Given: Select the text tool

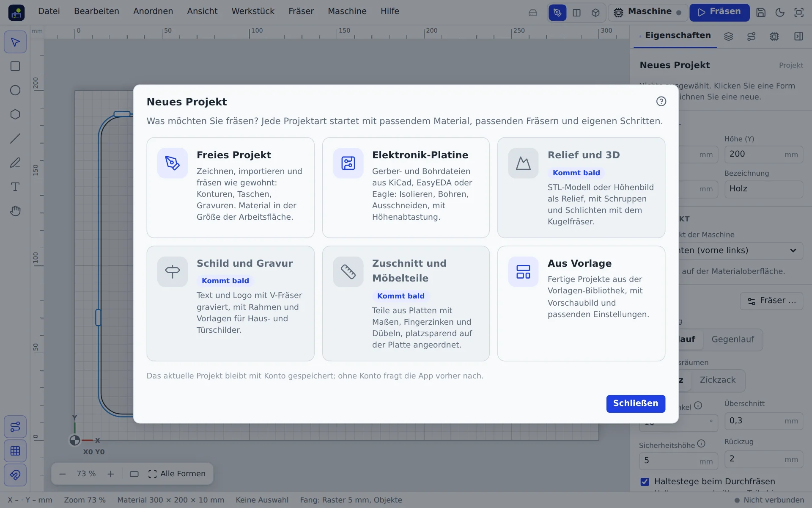Looking at the screenshot, I should point(15,187).
